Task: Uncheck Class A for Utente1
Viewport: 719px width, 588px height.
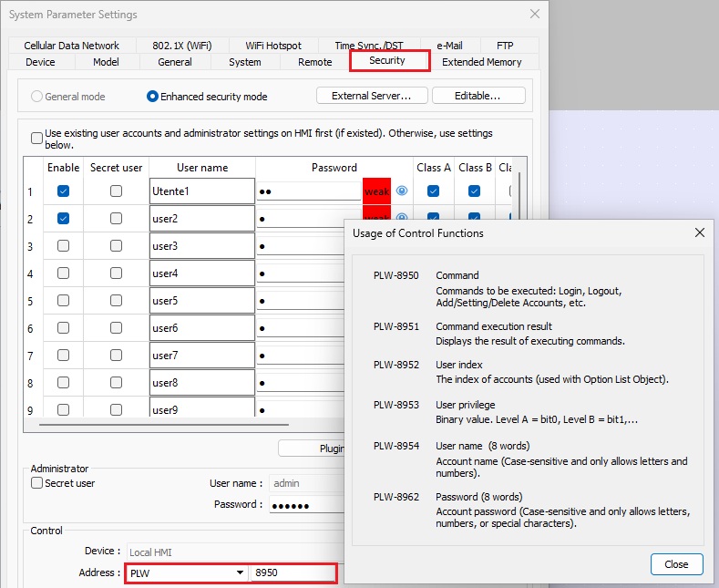Action: click(x=434, y=191)
